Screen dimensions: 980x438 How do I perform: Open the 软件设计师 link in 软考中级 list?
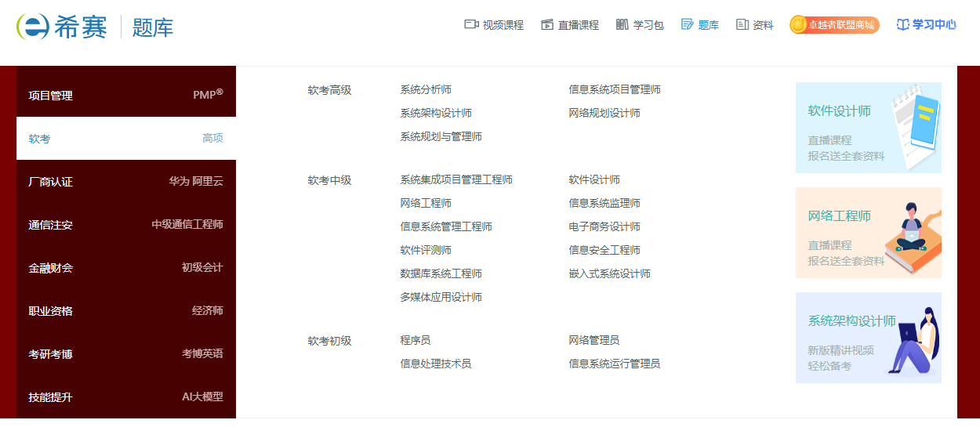(594, 180)
